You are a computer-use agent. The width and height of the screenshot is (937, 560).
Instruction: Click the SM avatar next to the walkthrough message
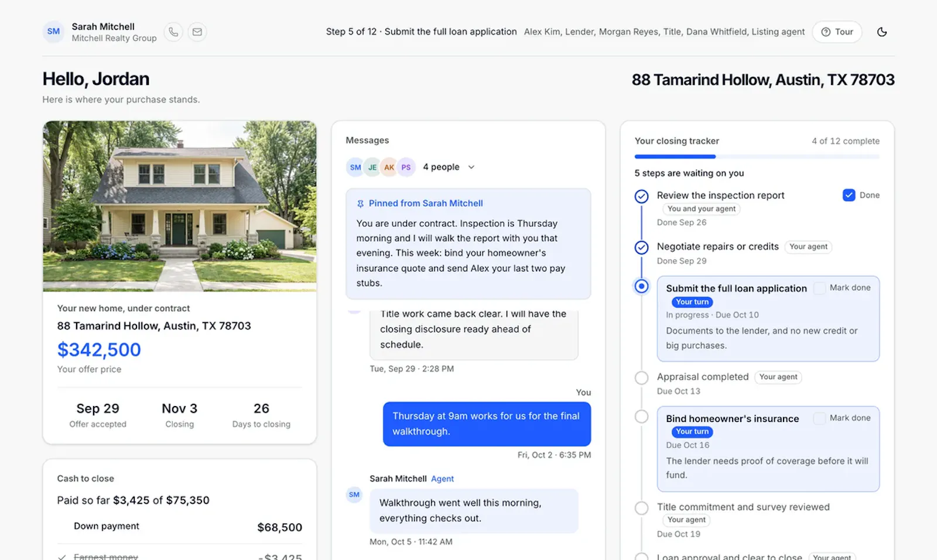click(354, 495)
